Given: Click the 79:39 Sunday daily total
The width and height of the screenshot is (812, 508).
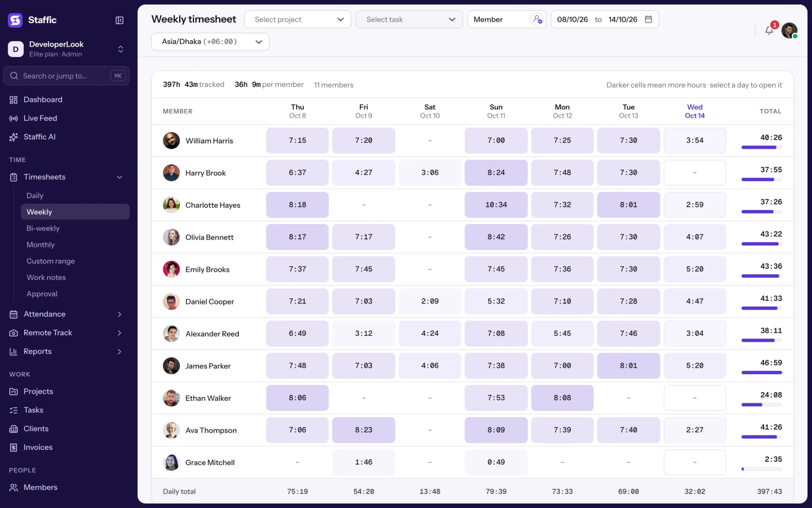Looking at the screenshot, I should [496, 492].
